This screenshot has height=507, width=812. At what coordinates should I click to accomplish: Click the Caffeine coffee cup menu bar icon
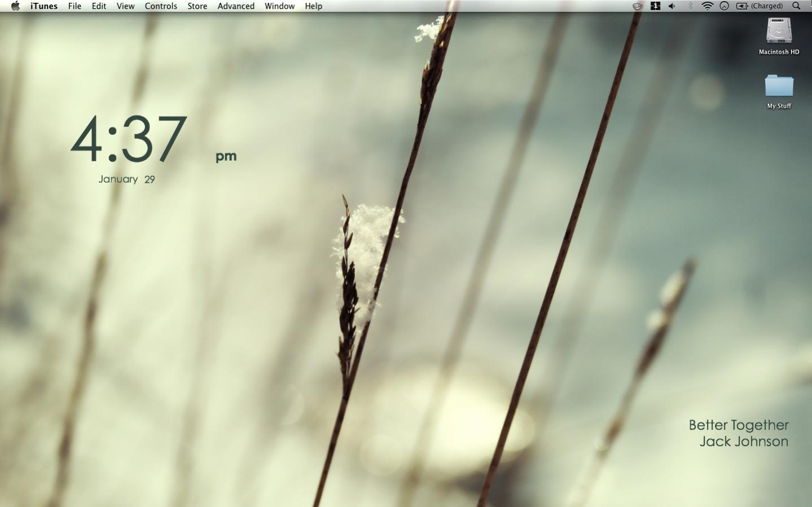click(638, 6)
